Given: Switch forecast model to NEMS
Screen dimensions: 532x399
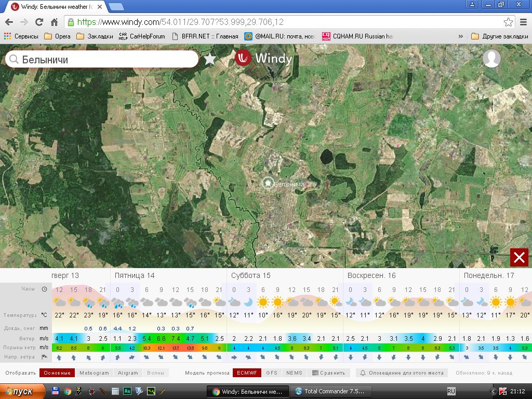Looking at the screenshot, I should pos(294,373).
